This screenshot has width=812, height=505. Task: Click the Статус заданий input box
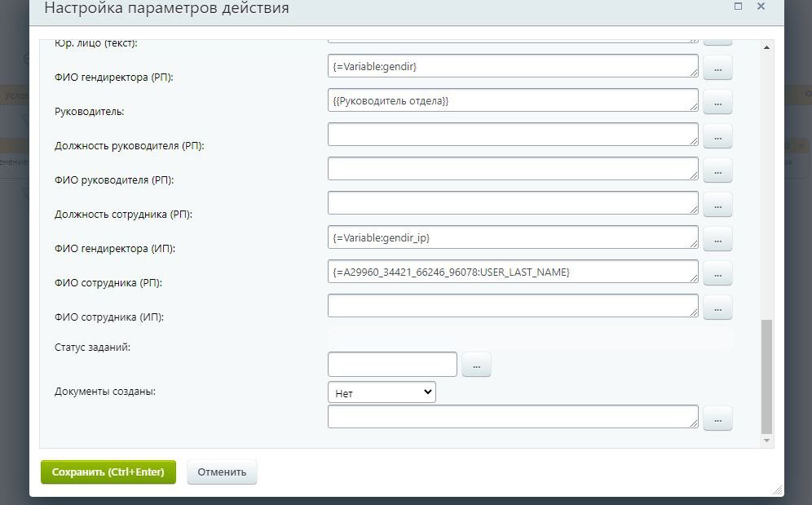click(392, 364)
